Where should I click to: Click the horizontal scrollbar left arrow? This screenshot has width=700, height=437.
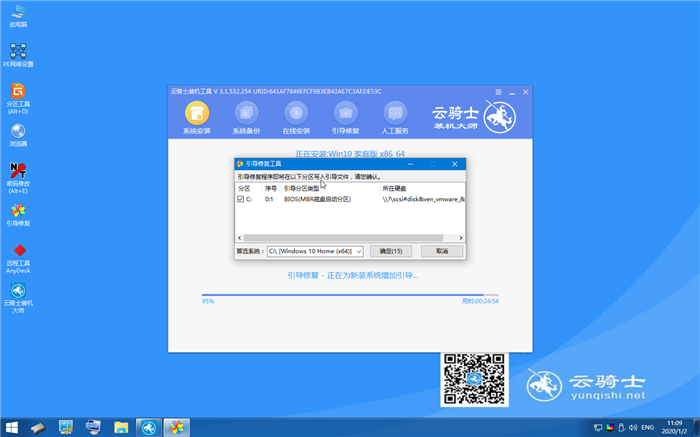pyautogui.click(x=240, y=238)
